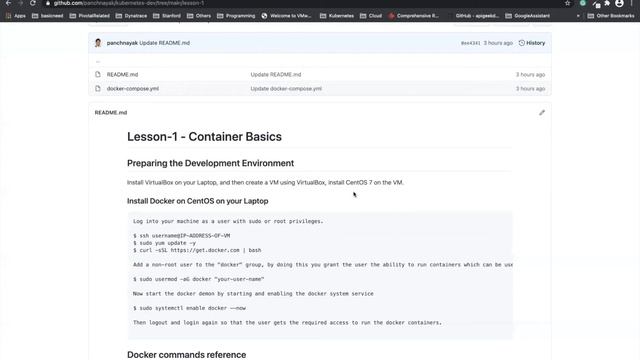
Task: Open the Update README.md commit message
Action: tap(164, 43)
